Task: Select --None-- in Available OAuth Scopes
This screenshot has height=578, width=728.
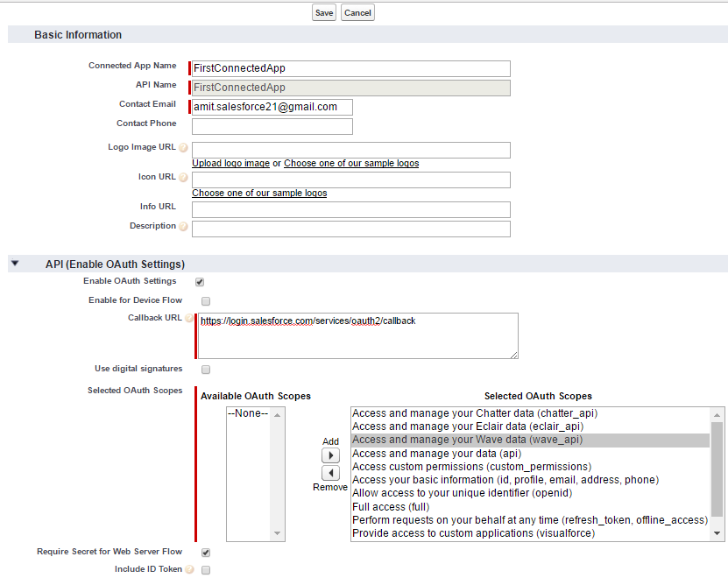Action: 248,413
